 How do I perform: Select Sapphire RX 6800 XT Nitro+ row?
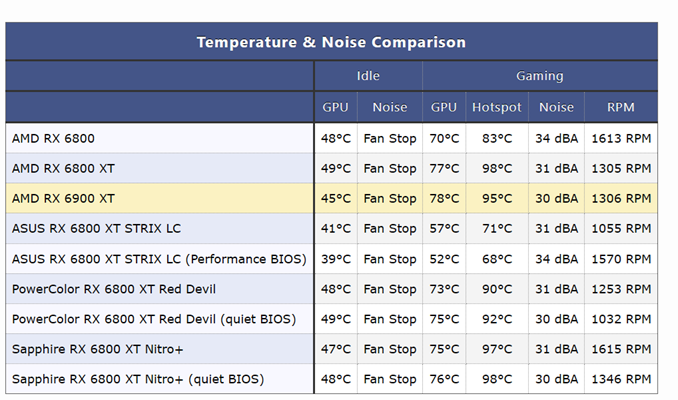click(x=332, y=349)
